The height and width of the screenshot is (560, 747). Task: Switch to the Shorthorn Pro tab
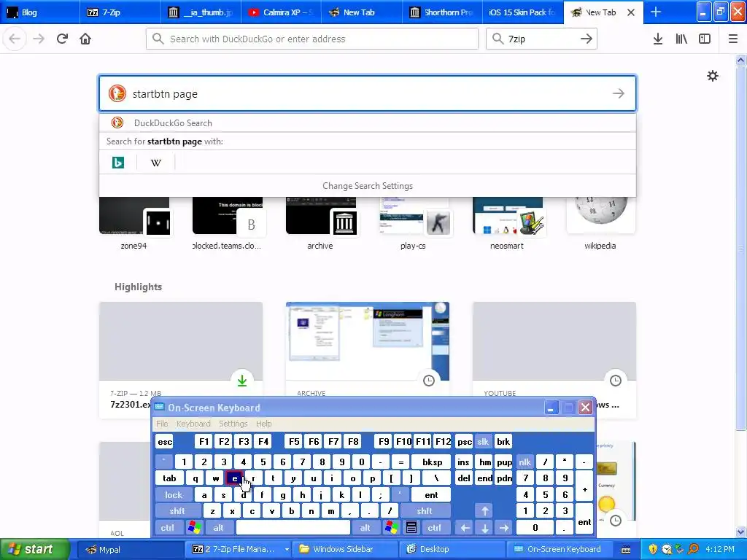pyautogui.click(x=443, y=12)
